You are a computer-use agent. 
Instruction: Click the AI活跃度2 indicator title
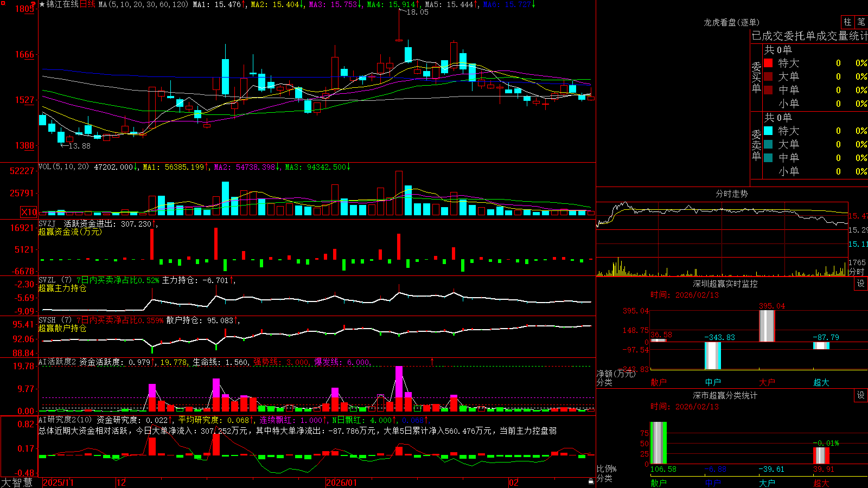click(x=58, y=362)
